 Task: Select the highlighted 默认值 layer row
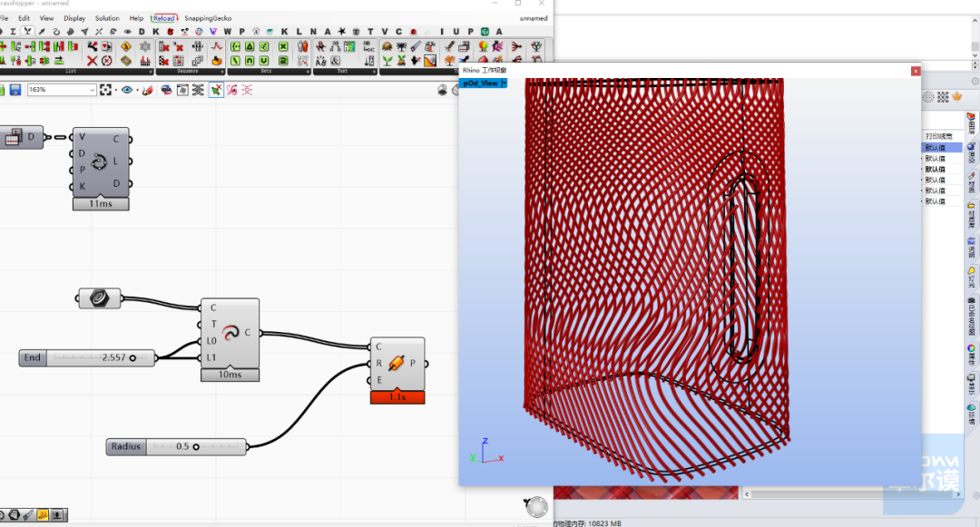click(x=942, y=147)
